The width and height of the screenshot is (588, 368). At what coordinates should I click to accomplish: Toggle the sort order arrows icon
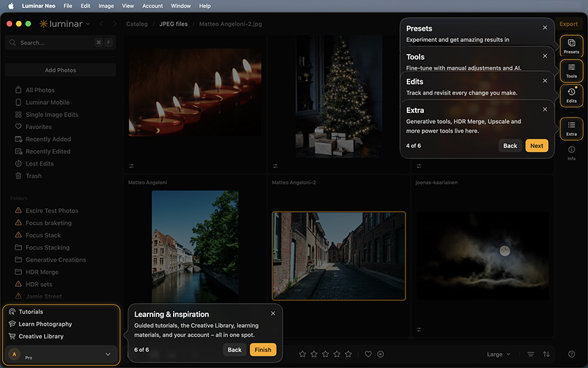[546, 354]
